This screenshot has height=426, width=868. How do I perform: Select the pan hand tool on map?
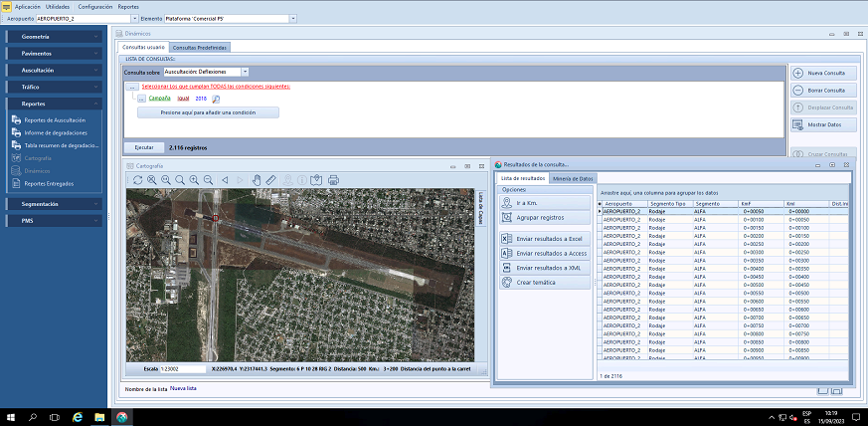coord(256,180)
